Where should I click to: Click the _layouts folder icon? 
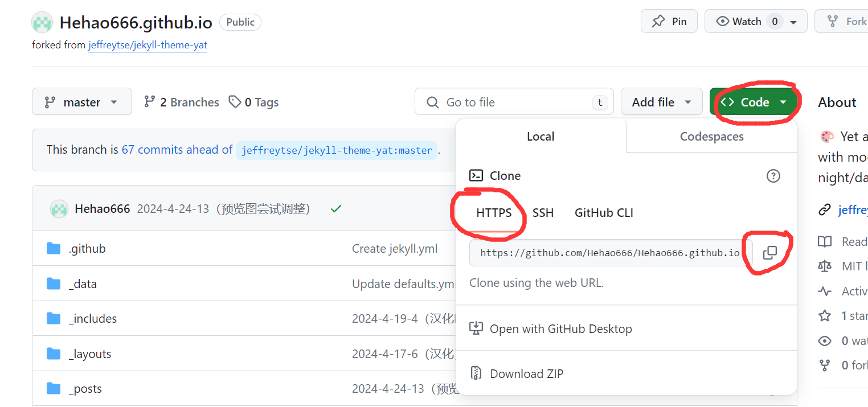(54, 354)
